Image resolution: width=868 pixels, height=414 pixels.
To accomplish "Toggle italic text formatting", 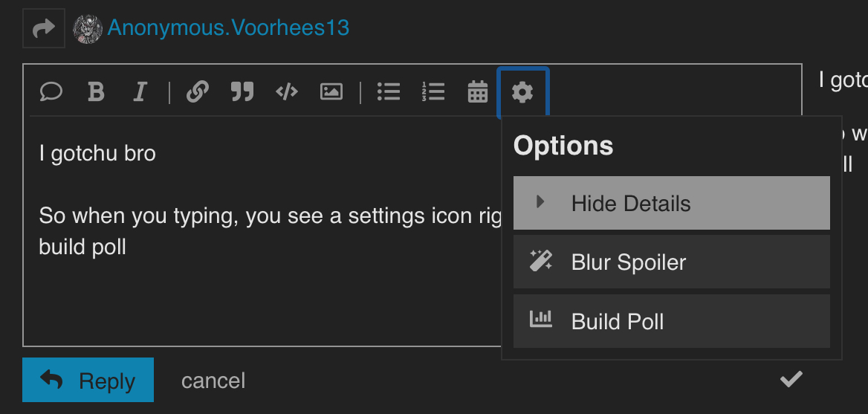I will (140, 92).
